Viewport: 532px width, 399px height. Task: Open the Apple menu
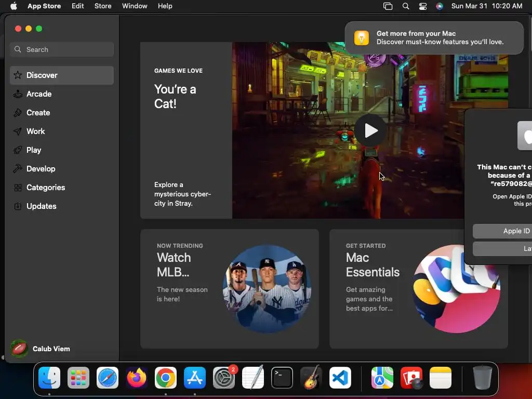[x=14, y=6]
